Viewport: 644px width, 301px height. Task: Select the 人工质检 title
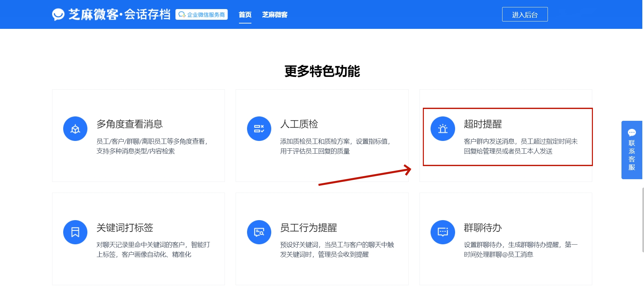coord(299,124)
